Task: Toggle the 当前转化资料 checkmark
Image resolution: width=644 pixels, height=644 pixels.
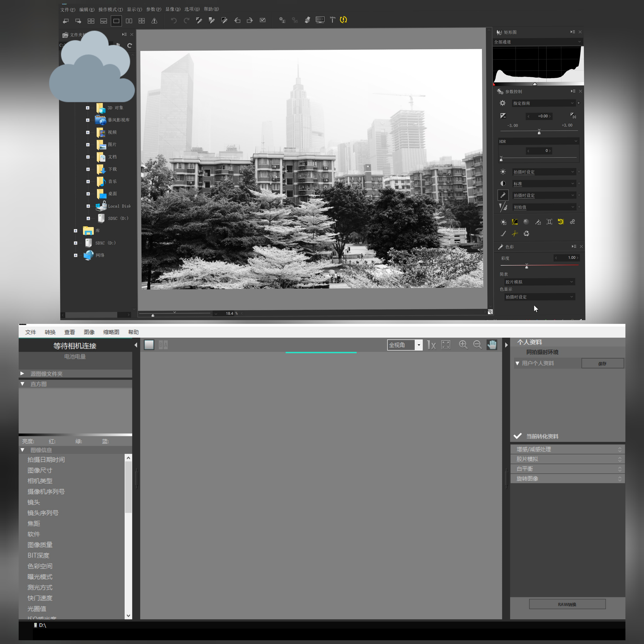Action: pyautogui.click(x=518, y=436)
